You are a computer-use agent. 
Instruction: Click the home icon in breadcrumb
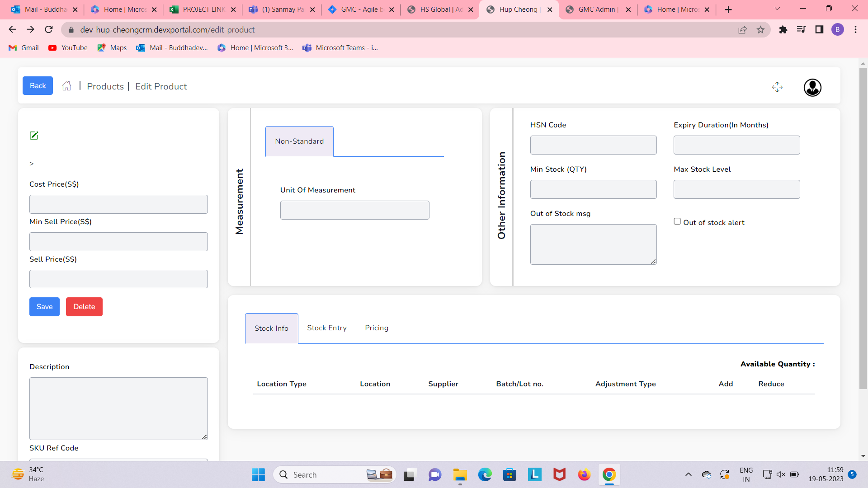(x=67, y=86)
